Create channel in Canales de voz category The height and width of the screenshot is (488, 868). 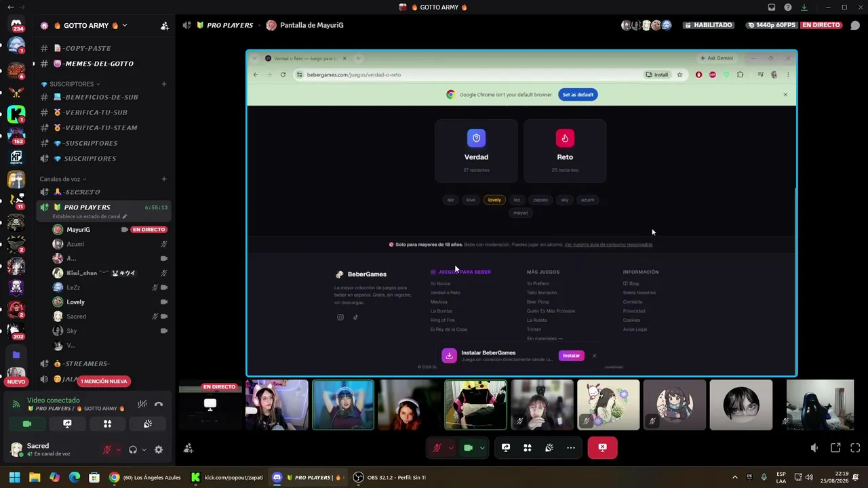click(164, 179)
